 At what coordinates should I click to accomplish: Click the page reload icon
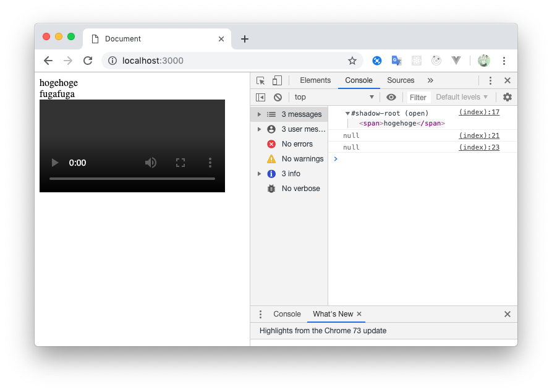(x=87, y=61)
